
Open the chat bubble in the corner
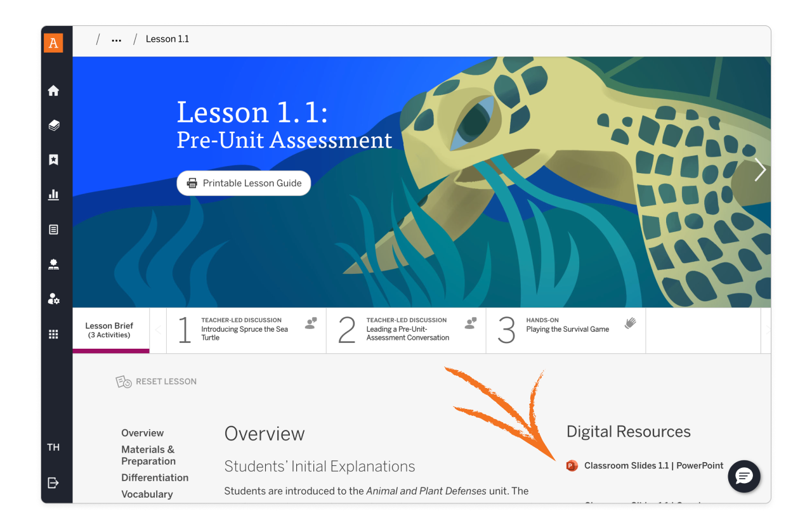click(743, 476)
